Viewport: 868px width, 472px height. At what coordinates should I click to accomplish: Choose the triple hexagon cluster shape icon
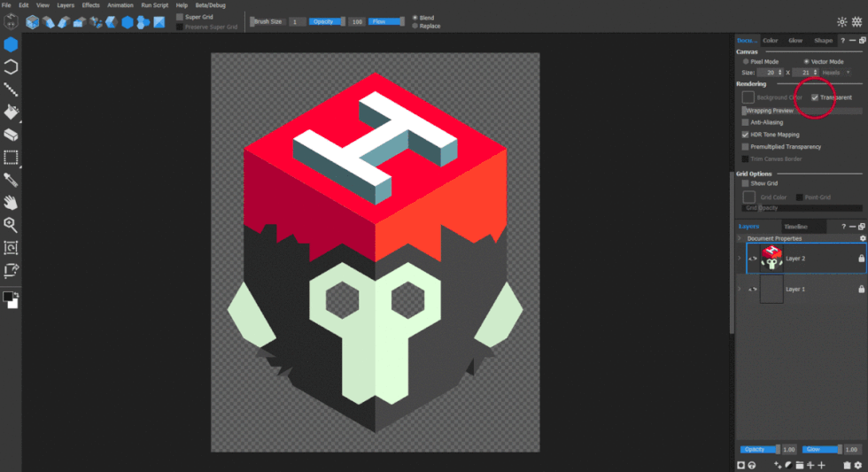[143, 22]
